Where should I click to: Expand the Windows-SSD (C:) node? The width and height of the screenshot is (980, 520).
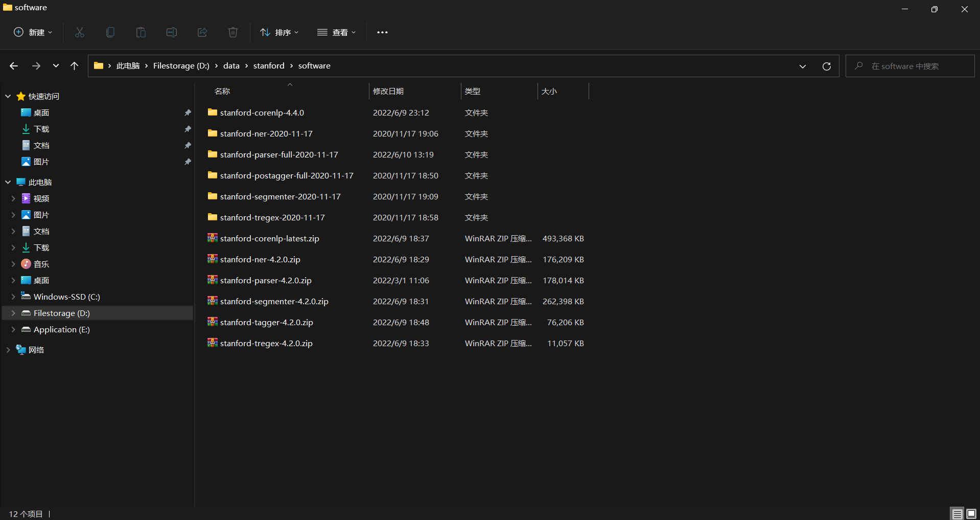(x=13, y=297)
